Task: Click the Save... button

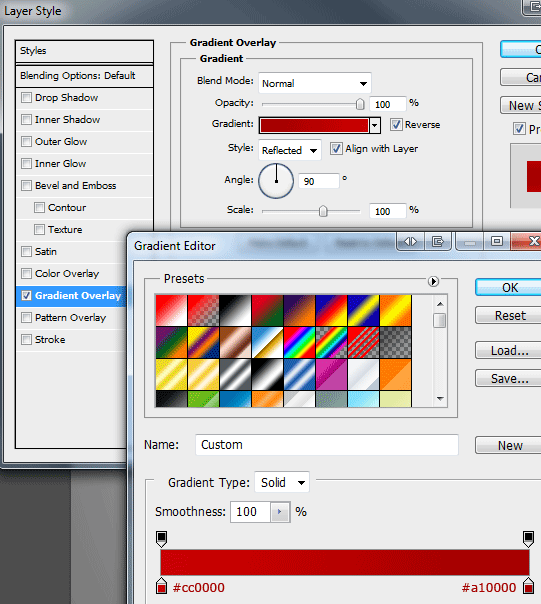Action: [x=509, y=378]
